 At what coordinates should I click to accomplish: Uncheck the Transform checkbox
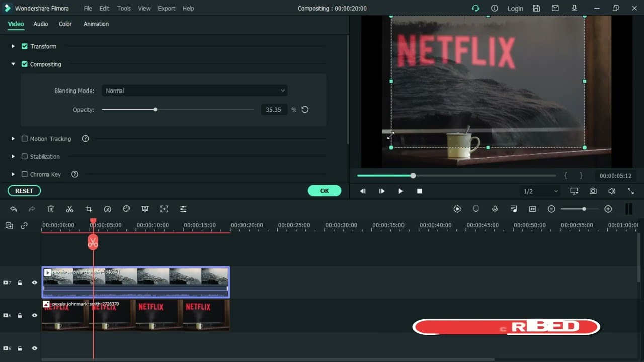coord(24,46)
